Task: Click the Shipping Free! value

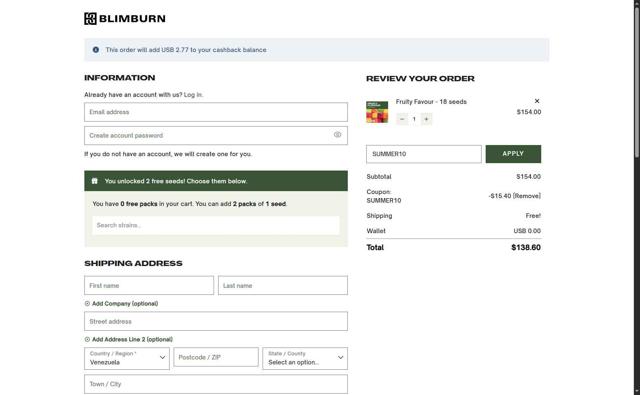Action: pyautogui.click(x=533, y=215)
